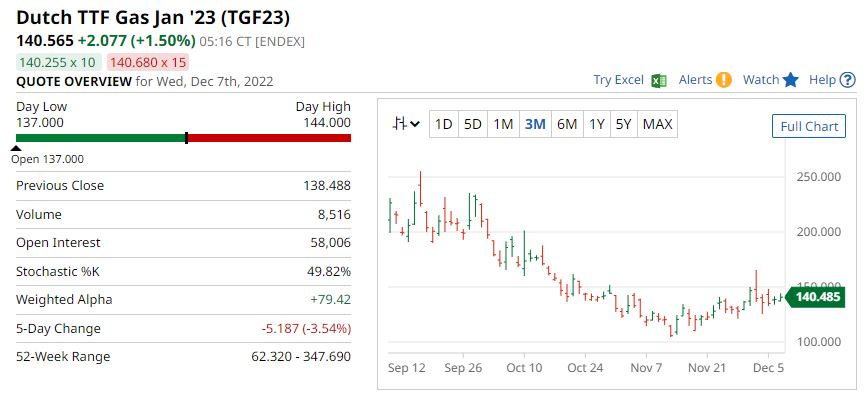This screenshot has width=868, height=404.
Task: Click the orange Alerts exclamation icon
Action: [724, 80]
